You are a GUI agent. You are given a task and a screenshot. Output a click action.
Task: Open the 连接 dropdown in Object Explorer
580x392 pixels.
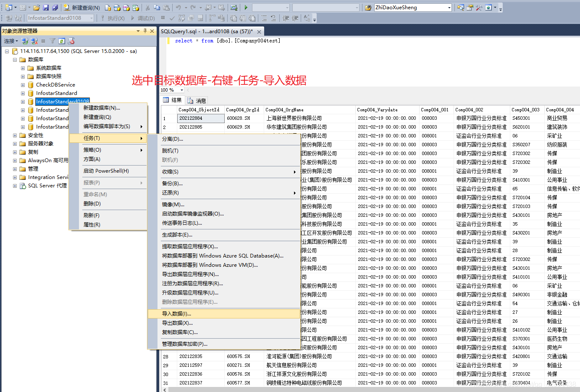tap(11, 41)
